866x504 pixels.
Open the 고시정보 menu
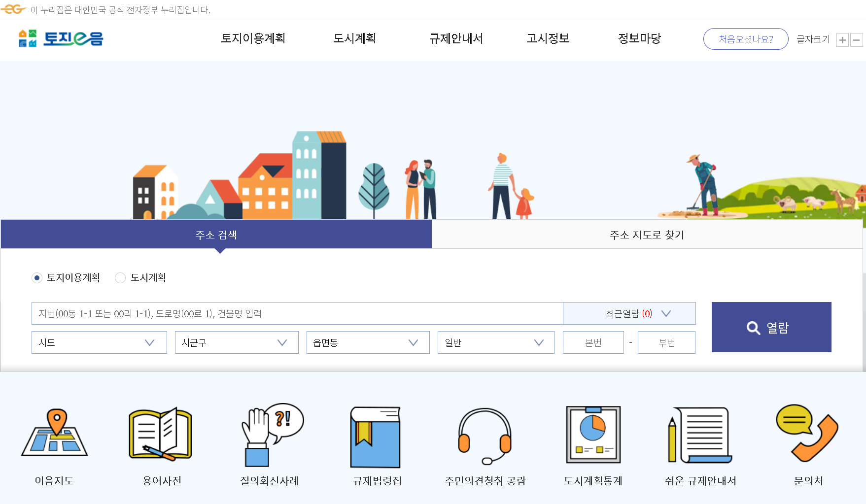(x=548, y=38)
